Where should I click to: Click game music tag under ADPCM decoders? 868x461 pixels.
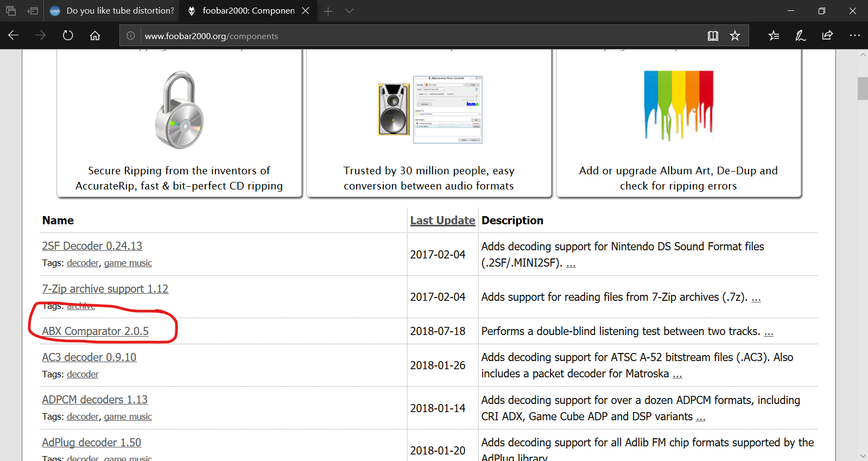128,416
